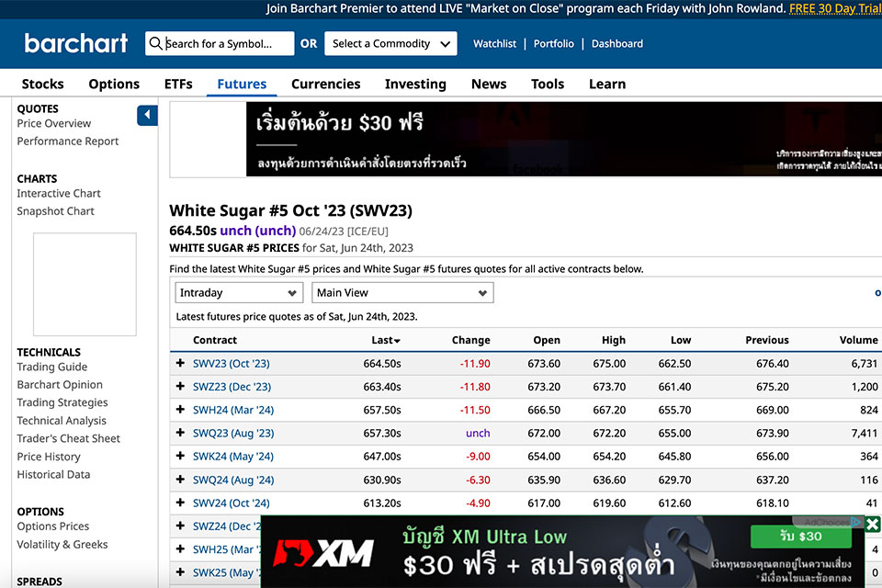This screenshot has height=588, width=882.
Task: Open the Intraday timeframe dropdown
Action: tap(239, 293)
